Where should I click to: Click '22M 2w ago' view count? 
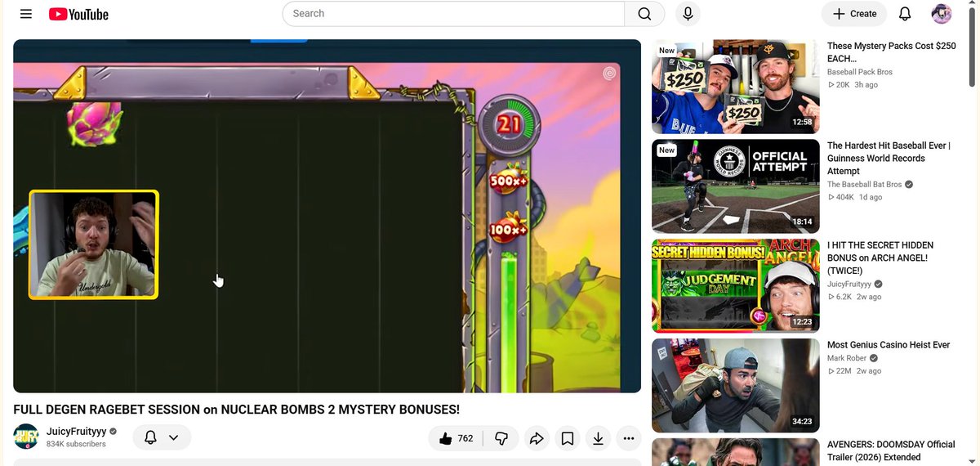pyautogui.click(x=854, y=371)
